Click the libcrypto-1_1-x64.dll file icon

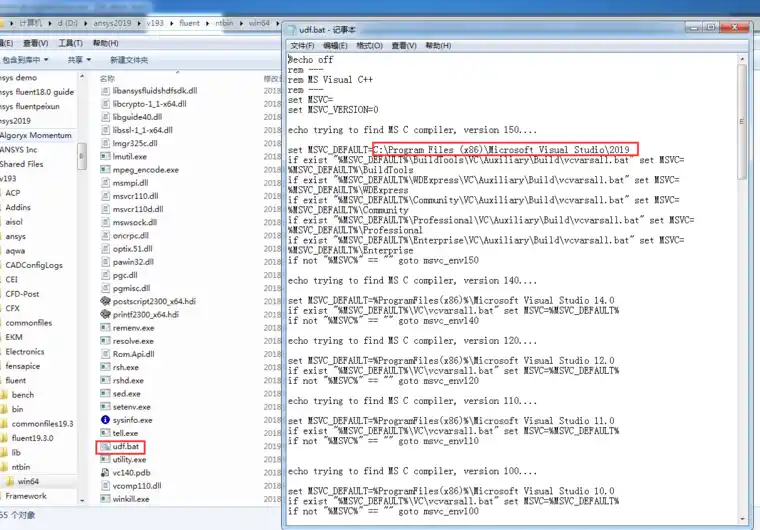tap(105, 104)
